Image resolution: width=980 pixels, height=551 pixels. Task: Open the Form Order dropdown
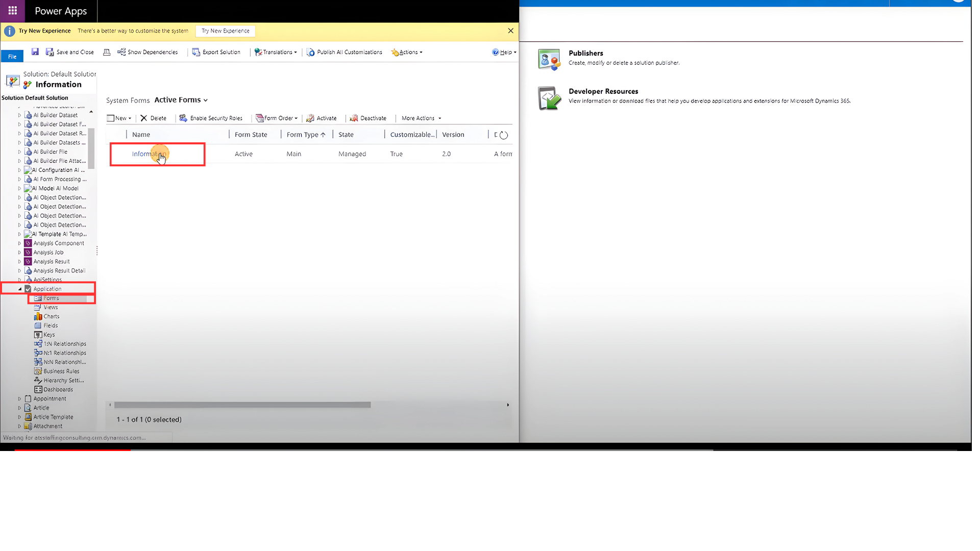point(276,118)
